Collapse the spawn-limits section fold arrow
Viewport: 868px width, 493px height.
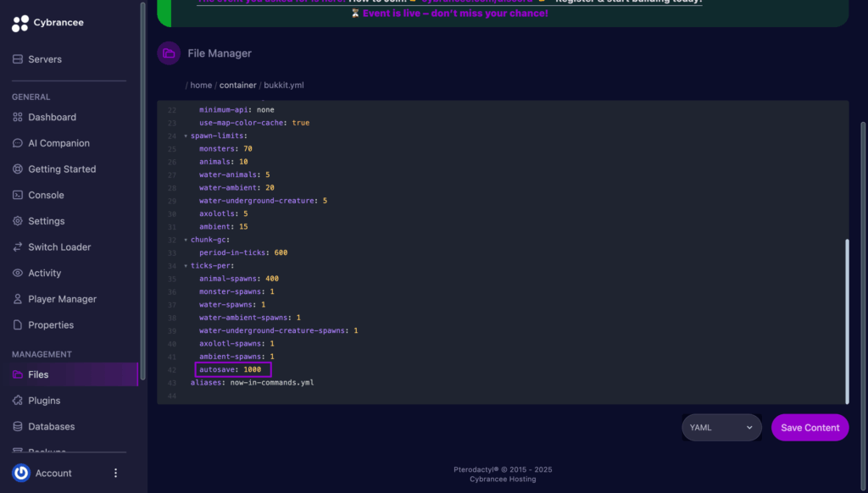pos(186,136)
